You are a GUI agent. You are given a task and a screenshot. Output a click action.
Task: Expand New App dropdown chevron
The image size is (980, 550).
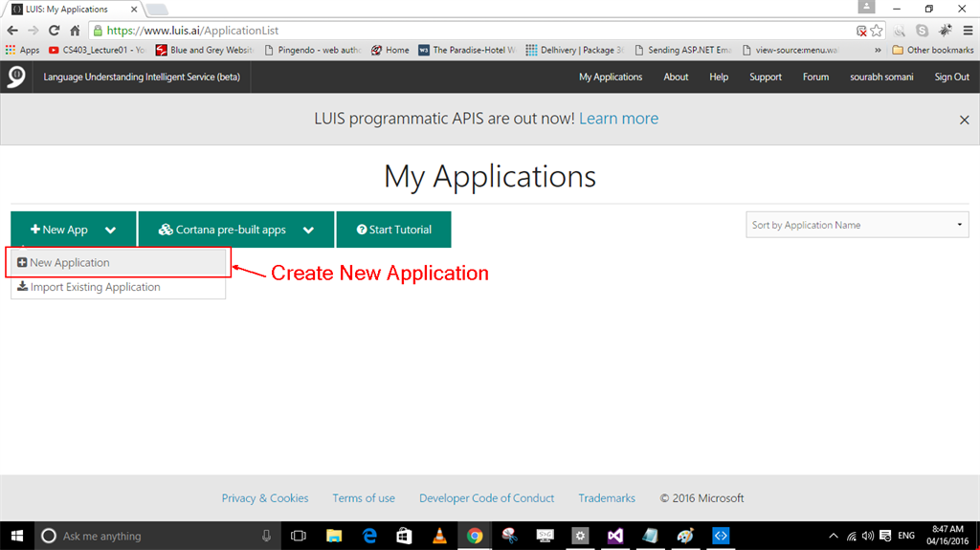[x=111, y=230]
